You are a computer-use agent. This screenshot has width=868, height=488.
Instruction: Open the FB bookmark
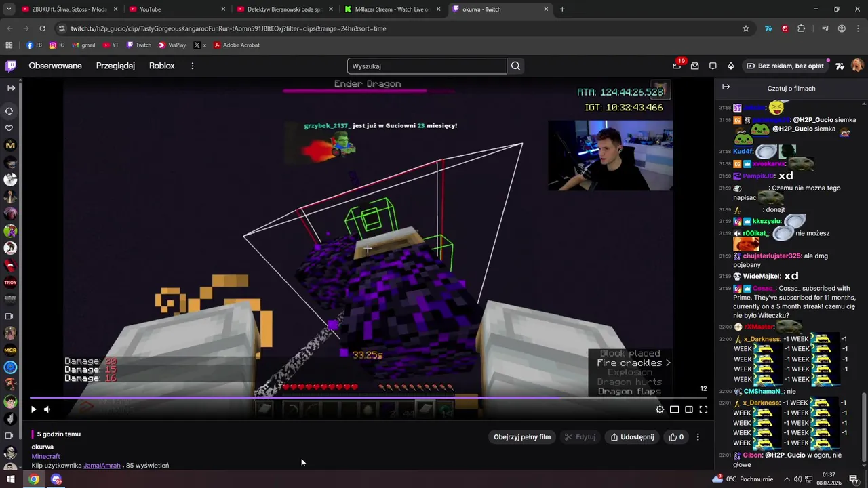tap(34, 45)
